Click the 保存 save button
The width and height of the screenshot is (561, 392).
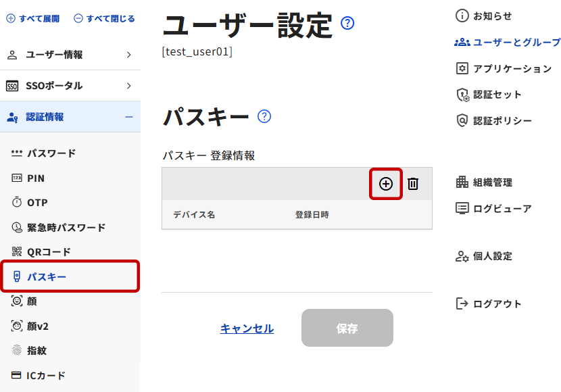tap(347, 328)
